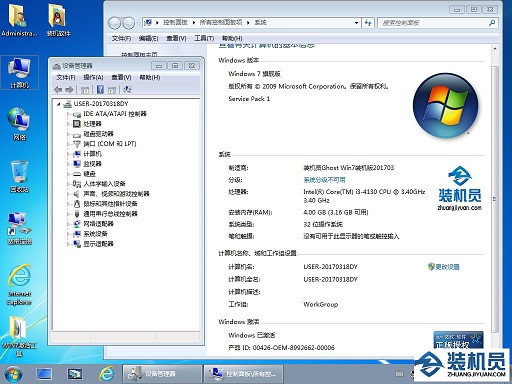Expand the 磁盘驱动器 node
The width and height of the screenshot is (512, 384).
pyautogui.click(x=68, y=134)
